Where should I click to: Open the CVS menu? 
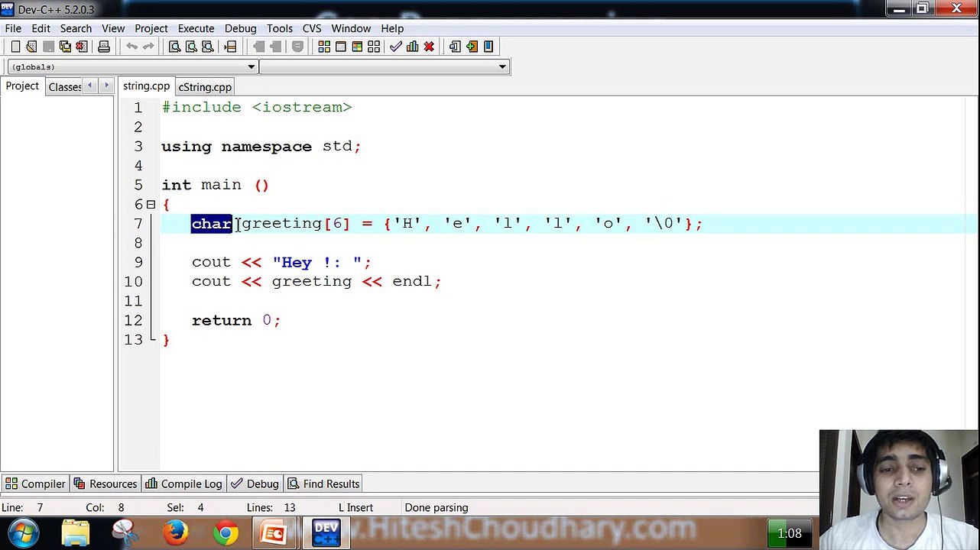[312, 28]
